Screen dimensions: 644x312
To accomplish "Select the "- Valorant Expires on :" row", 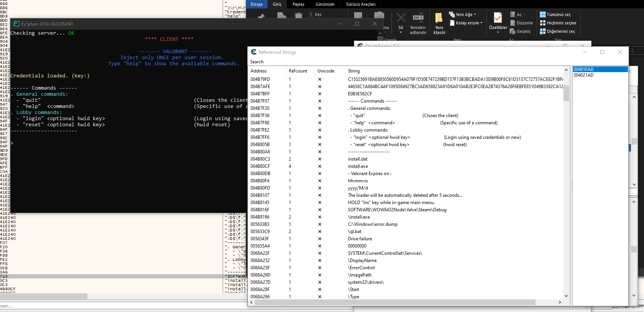I will pos(406,174).
